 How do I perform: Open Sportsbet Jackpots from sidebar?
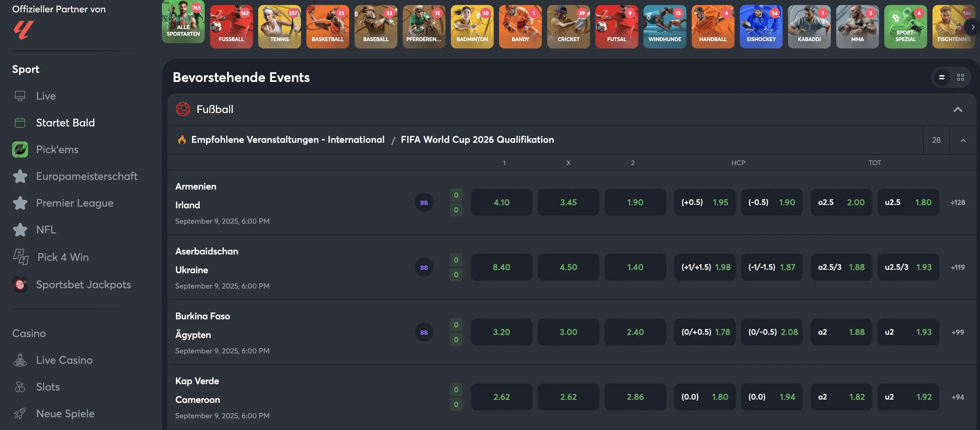point(83,285)
